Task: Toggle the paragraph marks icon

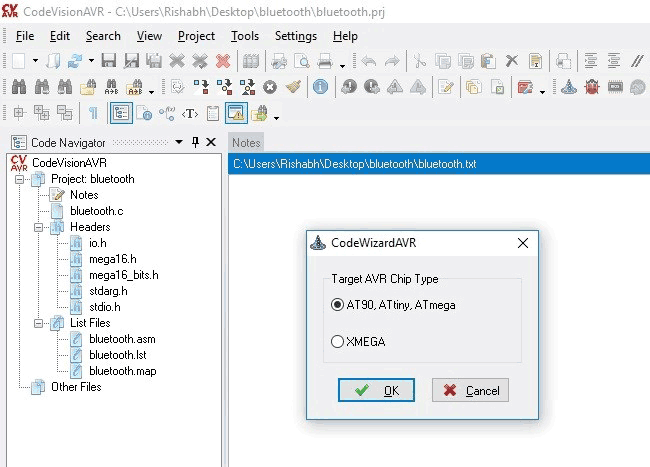Action: point(93,113)
